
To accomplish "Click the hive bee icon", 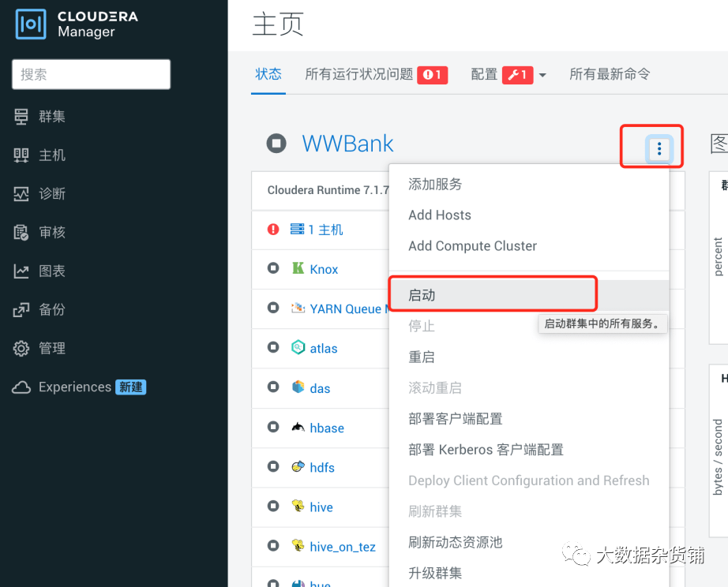I will [x=298, y=505].
